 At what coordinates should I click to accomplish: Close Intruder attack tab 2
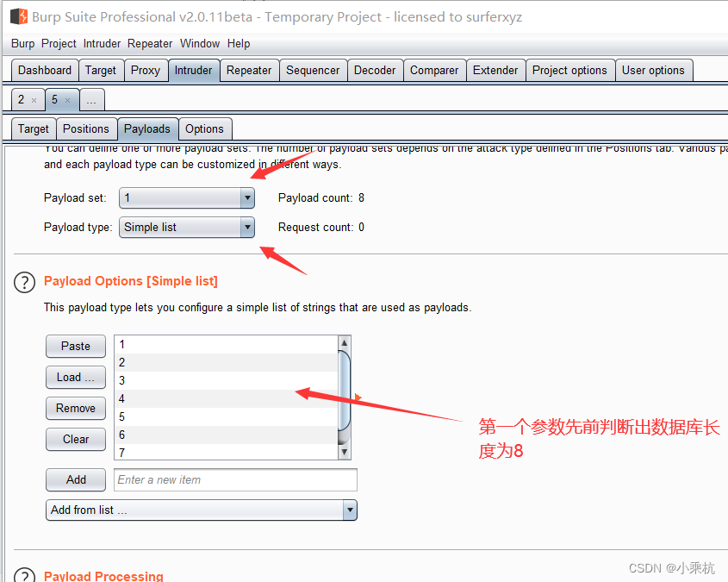(34, 100)
